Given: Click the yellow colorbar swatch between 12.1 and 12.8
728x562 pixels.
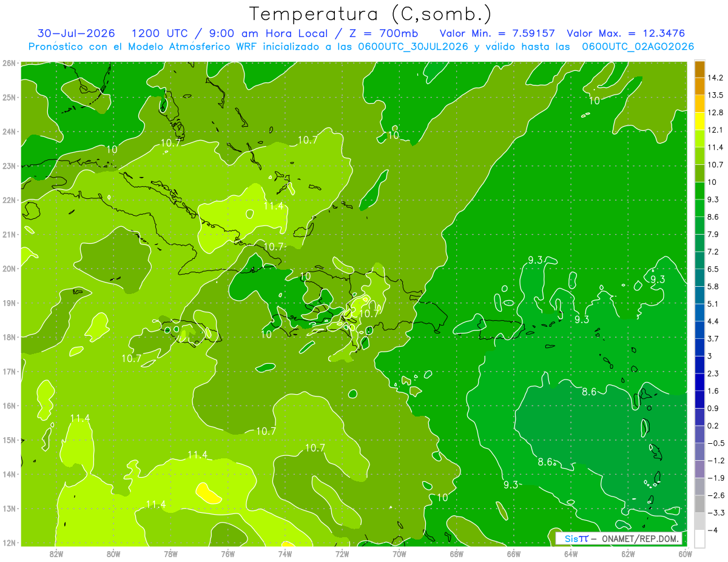Looking at the screenshot, I should click(x=699, y=121).
